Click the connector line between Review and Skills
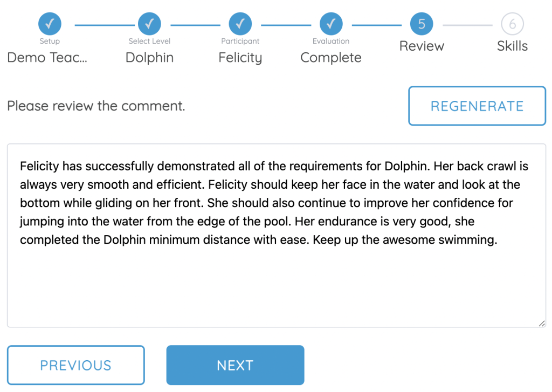 pyautogui.click(x=467, y=24)
